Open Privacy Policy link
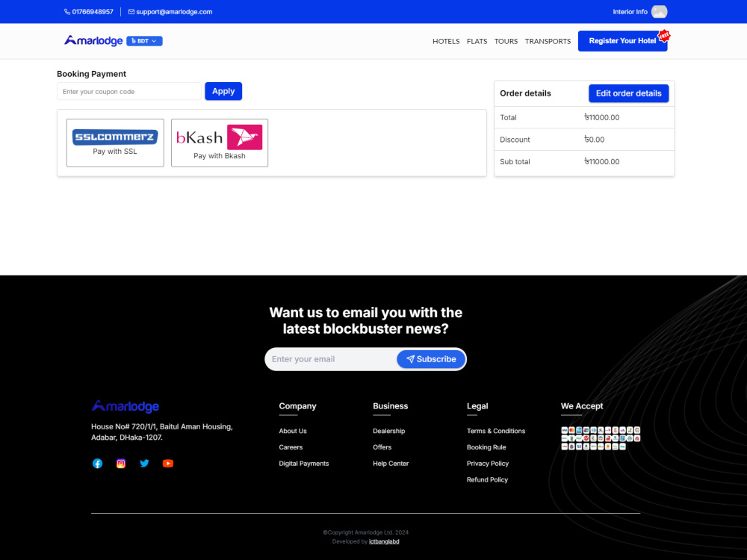 tap(488, 464)
